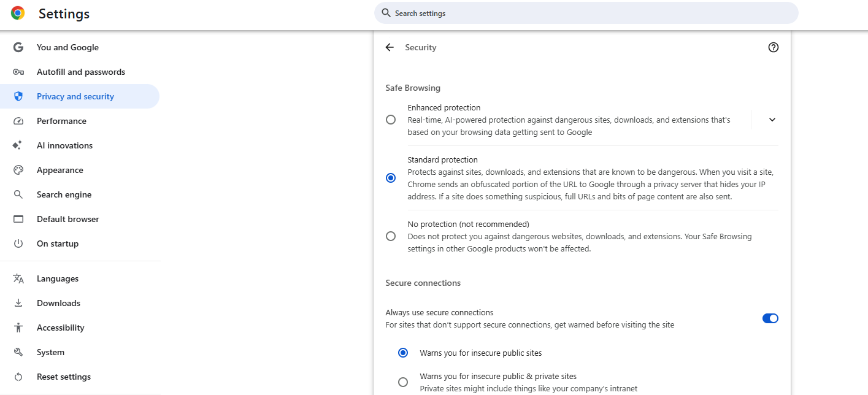Open Autofill and passwords section

click(x=80, y=72)
